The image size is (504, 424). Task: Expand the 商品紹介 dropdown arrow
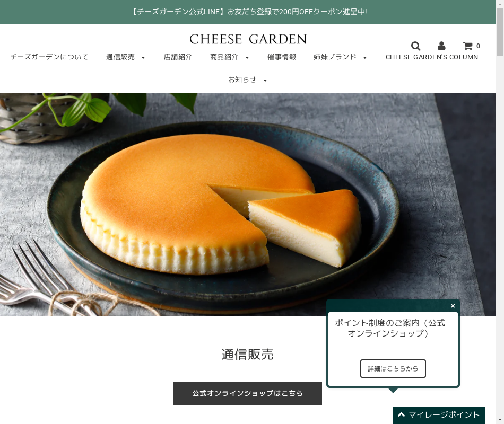coord(247,58)
